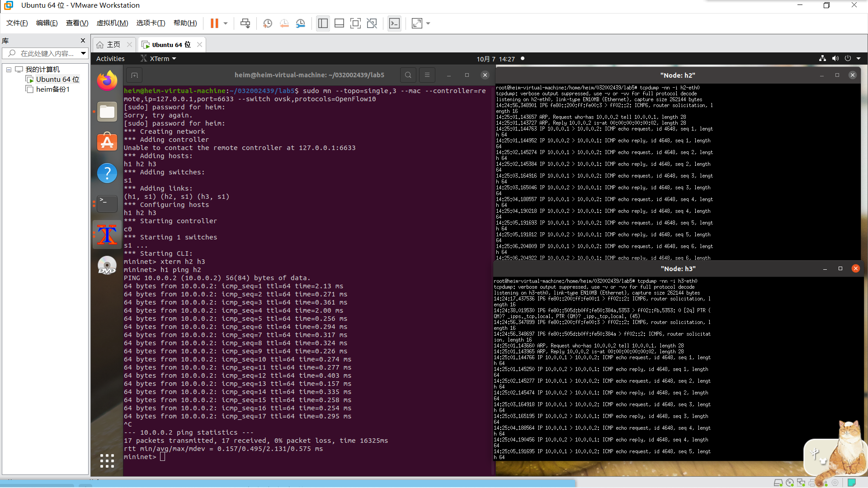The image size is (868, 488).
Task: Open the XTerm application menu
Action: pos(160,59)
